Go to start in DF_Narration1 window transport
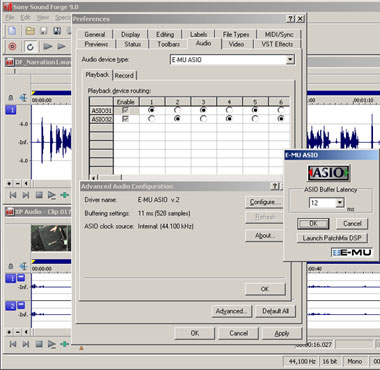The image size is (380, 370). (x=13, y=195)
